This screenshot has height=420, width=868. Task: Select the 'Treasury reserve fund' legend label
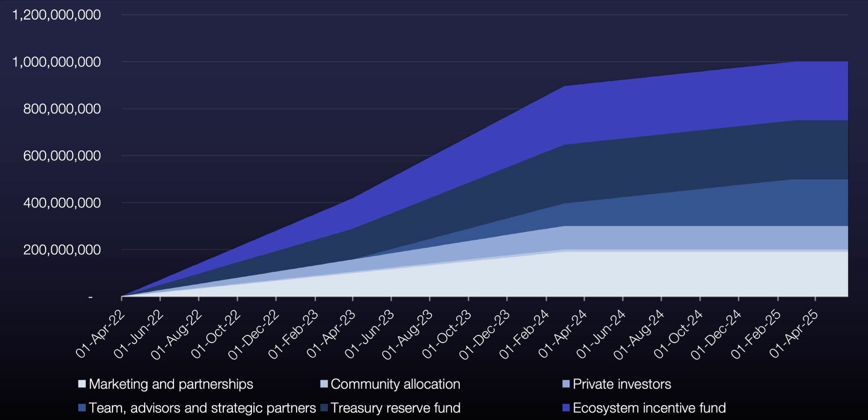pyautogui.click(x=396, y=408)
